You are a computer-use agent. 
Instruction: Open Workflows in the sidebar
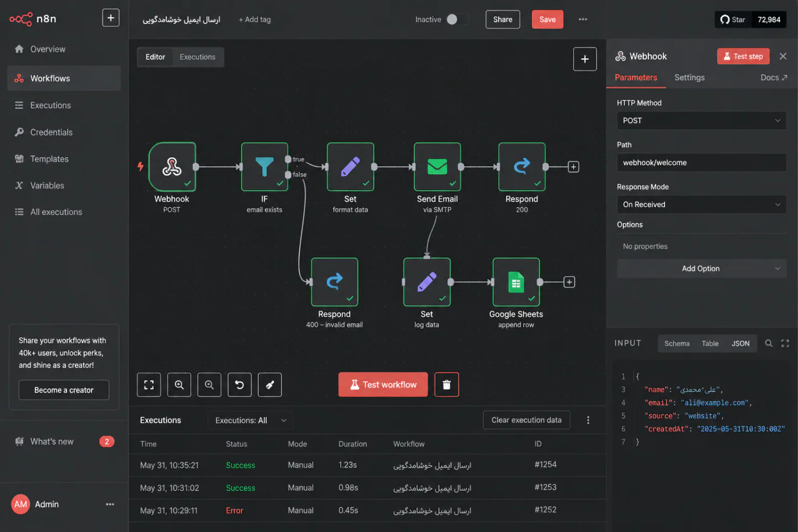[64, 78]
